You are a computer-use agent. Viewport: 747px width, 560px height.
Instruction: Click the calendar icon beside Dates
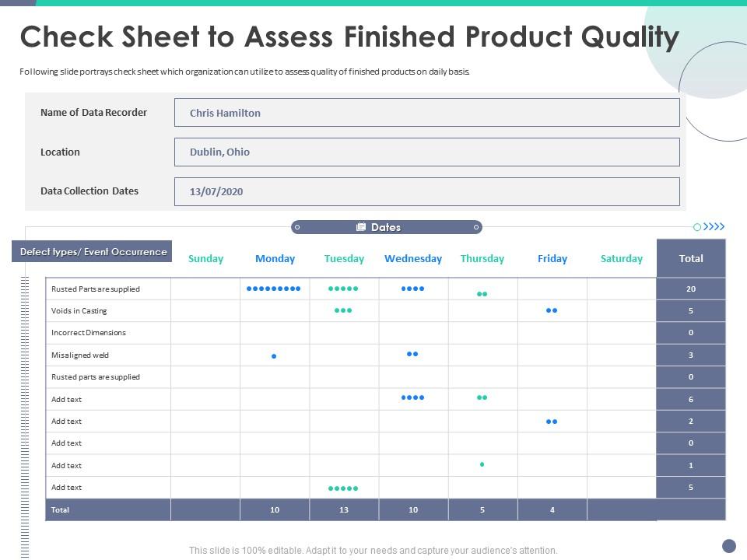(361, 227)
